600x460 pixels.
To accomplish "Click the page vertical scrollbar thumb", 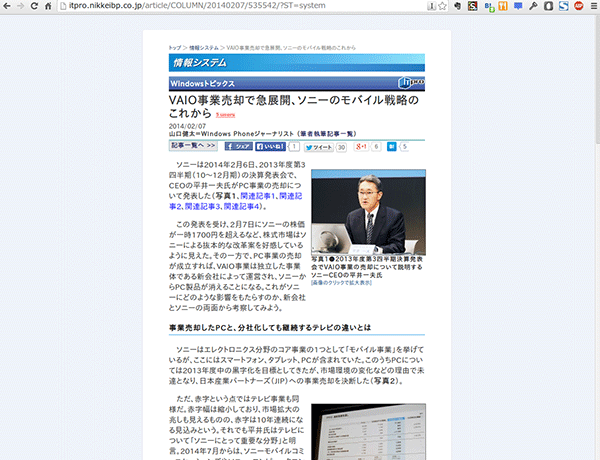I will tap(597, 78).
